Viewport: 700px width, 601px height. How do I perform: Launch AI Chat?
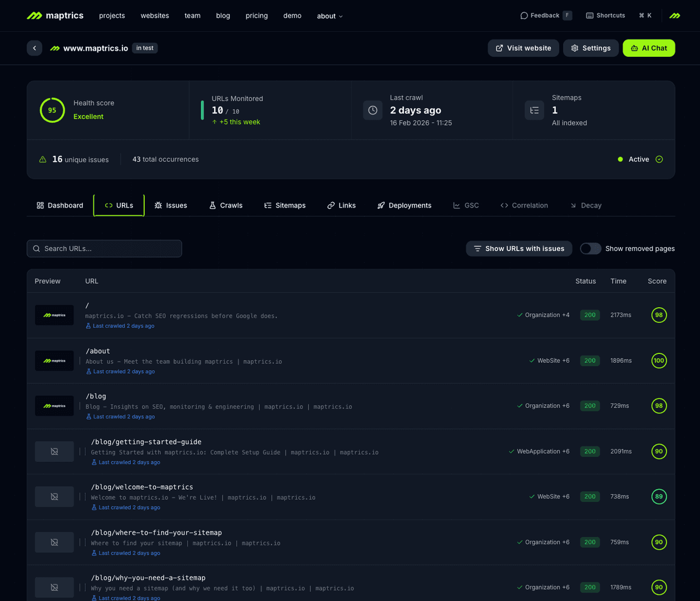tap(649, 48)
